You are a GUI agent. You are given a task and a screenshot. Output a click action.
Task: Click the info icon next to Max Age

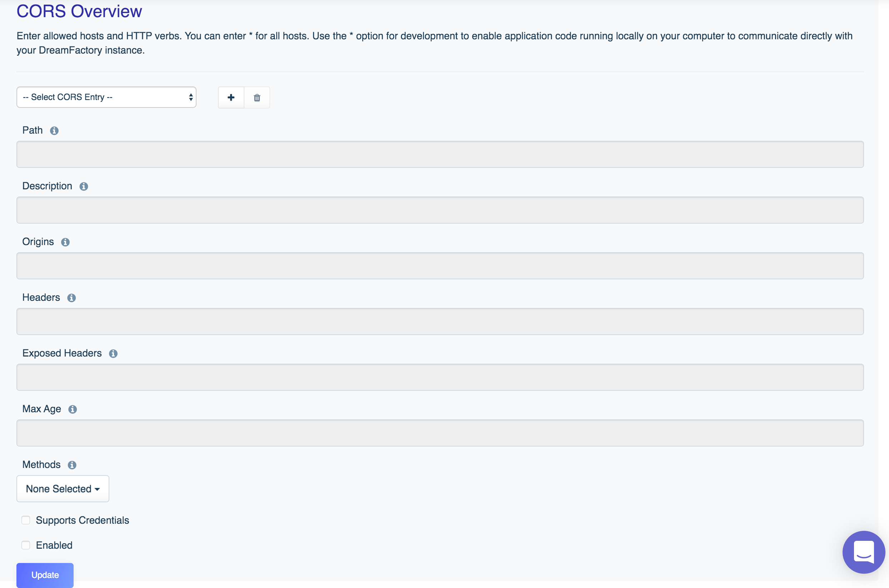(72, 409)
